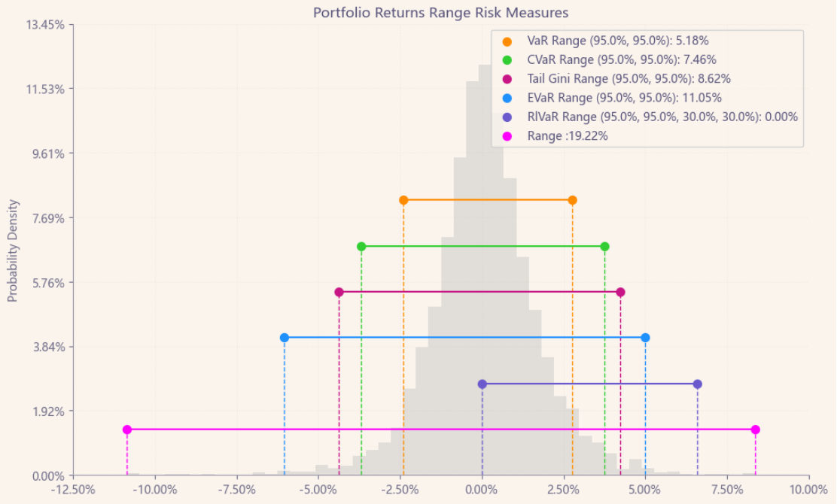Click the right endpoint of the Tail Gini line
This screenshot has height=504, width=837.
coord(620,292)
